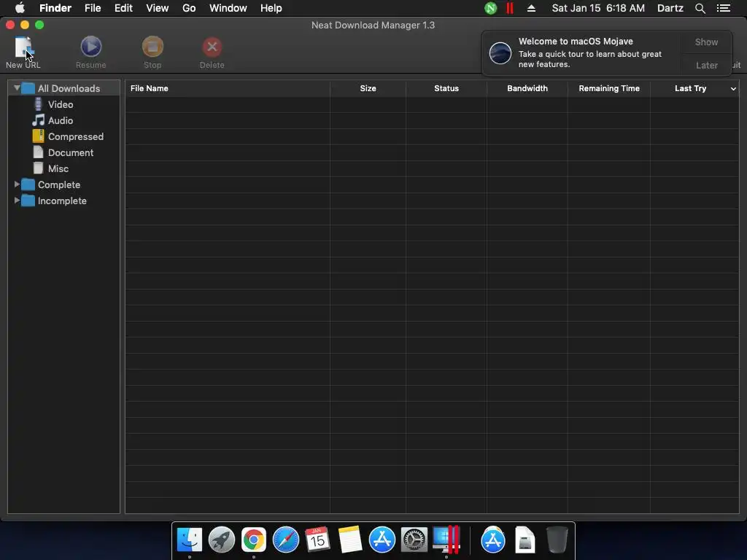Open the disk image file in the Dock
This screenshot has width=747, height=560.
(525, 540)
